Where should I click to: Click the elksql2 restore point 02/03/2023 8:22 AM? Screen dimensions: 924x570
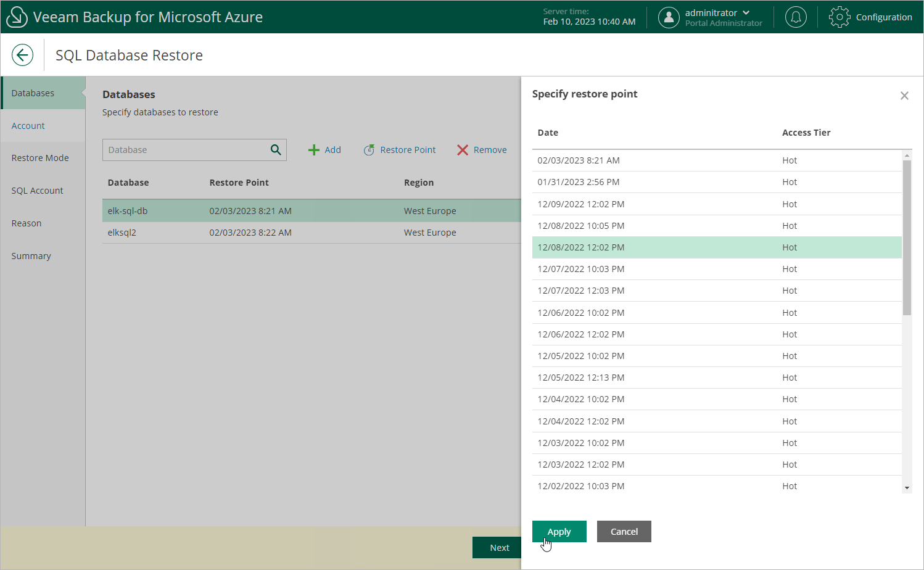coord(250,233)
